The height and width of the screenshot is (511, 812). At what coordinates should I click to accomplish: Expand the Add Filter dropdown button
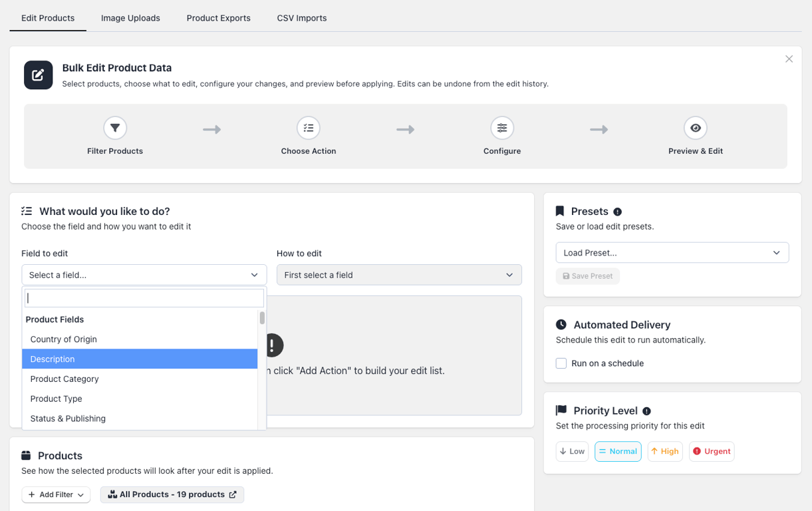[x=56, y=494]
